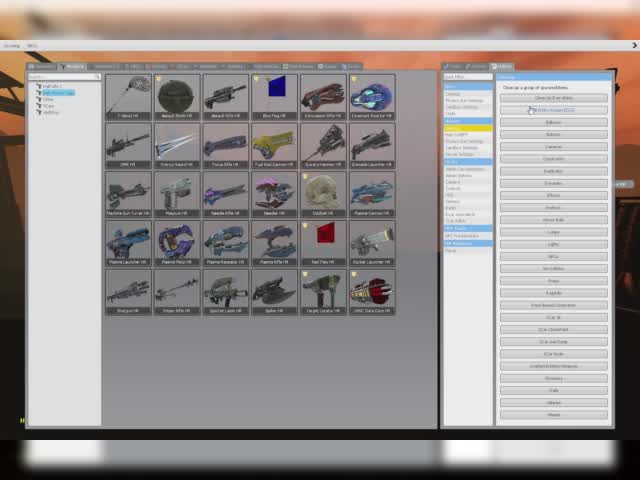Image resolution: width=640 pixels, height=480 pixels.
Task: Click the Cleanup Everything button
Action: coord(554,98)
